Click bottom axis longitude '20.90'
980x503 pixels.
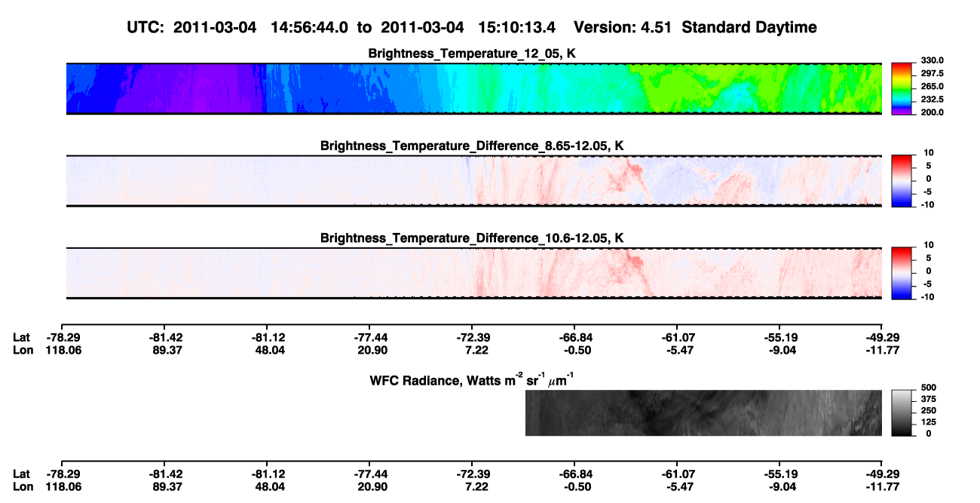coord(369,486)
